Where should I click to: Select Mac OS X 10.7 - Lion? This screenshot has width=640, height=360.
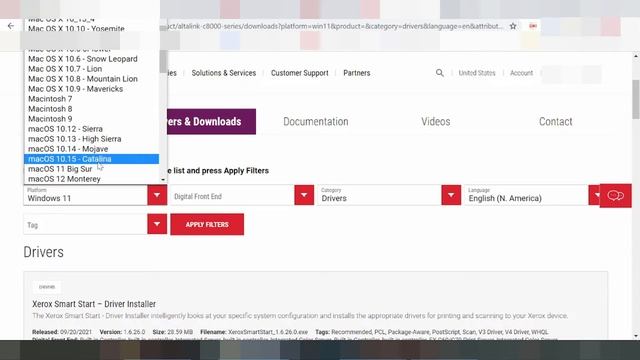coord(91,69)
